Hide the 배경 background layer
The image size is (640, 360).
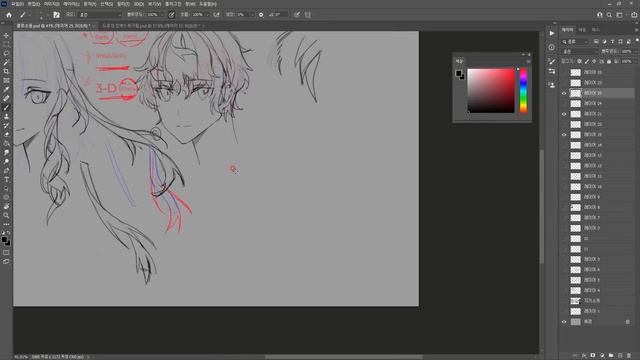point(564,322)
